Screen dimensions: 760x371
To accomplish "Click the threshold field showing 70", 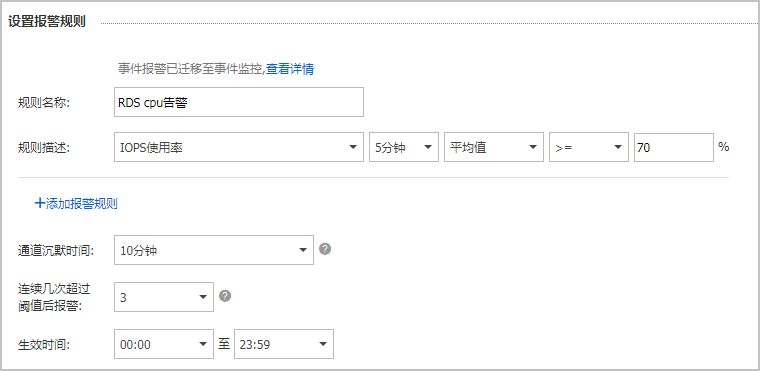I will click(x=674, y=147).
